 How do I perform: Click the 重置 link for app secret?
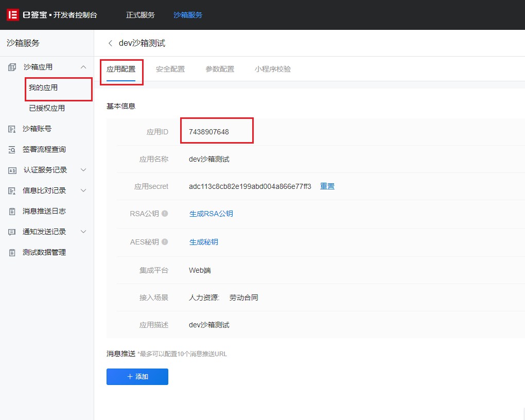click(x=327, y=186)
